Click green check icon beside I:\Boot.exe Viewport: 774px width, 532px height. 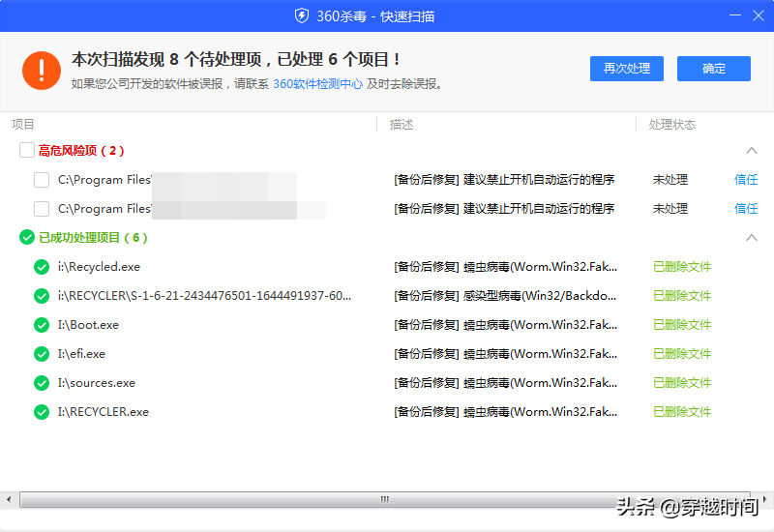(42, 325)
